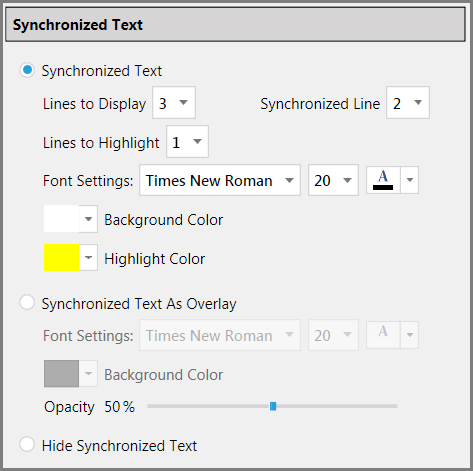The height and width of the screenshot is (471, 473).
Task: Open the Synchronized Line dropdown
Action: pyautogui.click(x=408, y=103)
